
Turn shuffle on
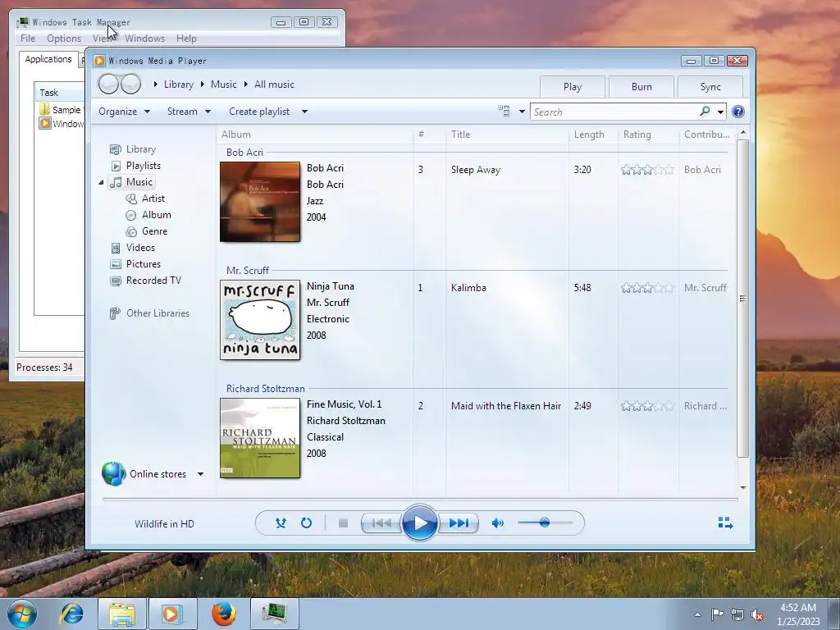281,523
